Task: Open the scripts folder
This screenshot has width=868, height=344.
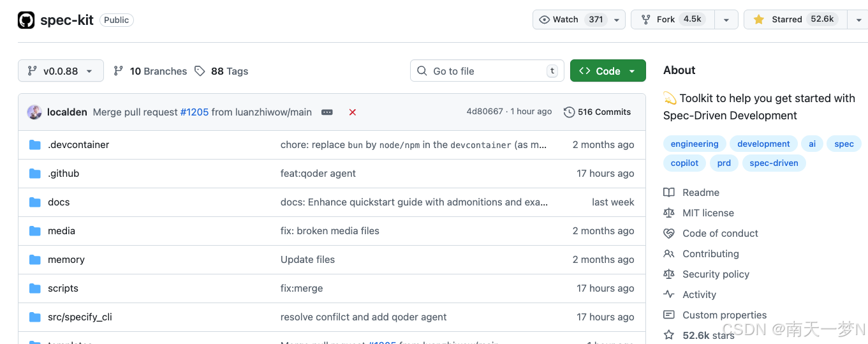Action: pos(63,288)
